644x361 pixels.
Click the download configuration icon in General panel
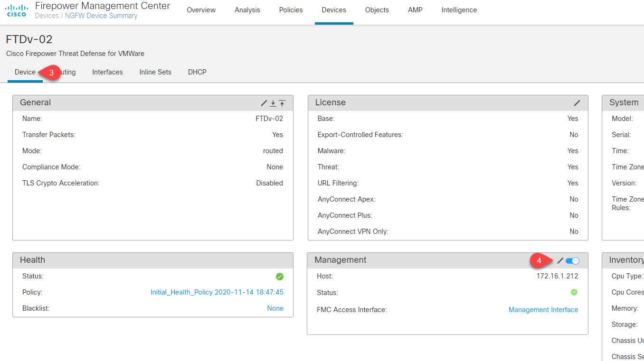pos(273,103)
